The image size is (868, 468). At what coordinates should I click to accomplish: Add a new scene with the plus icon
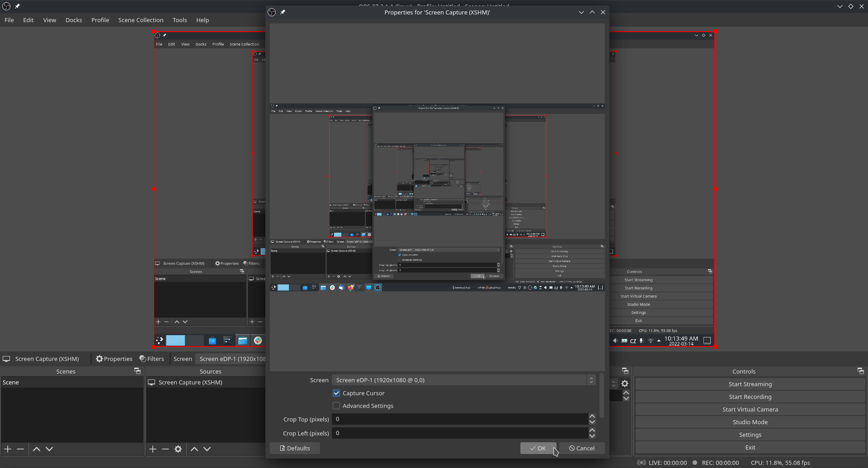pyautogui.click(x=8, y=449)
